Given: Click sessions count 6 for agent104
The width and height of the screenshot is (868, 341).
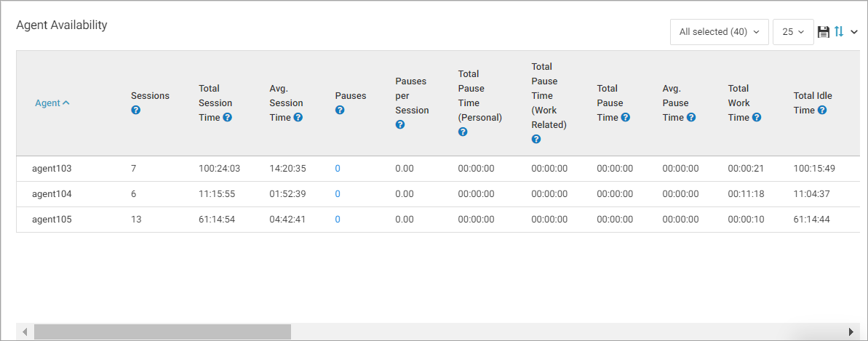Looking at the screenshot, I should [x=133, y=193].
